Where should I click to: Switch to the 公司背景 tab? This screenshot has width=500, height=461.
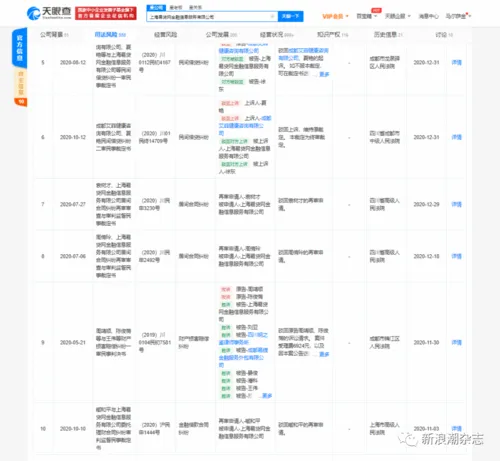click(x=54, y=35)
